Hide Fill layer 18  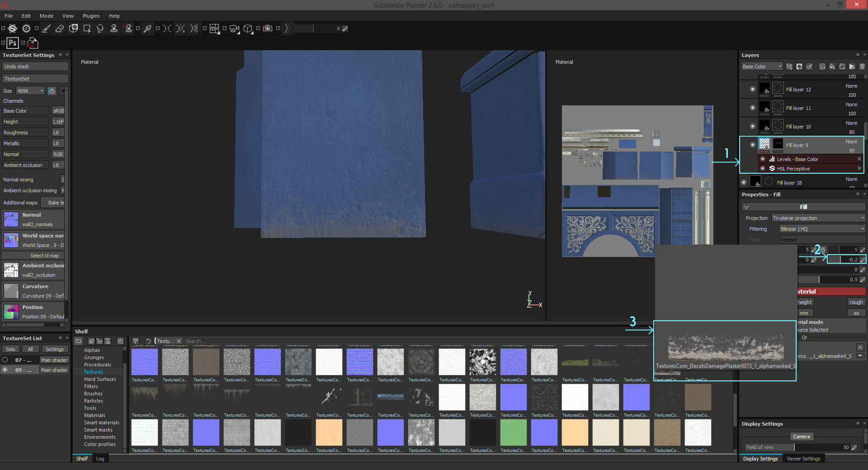[x=744, y=183]
